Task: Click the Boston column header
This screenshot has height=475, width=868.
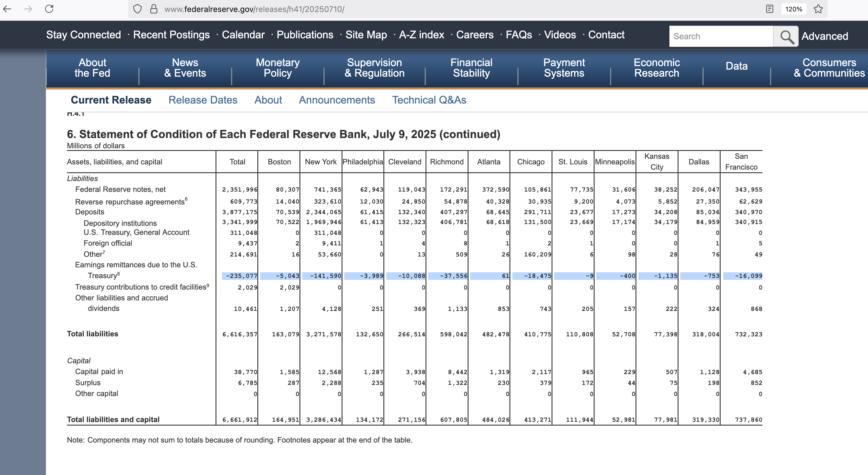Action: 279,162
